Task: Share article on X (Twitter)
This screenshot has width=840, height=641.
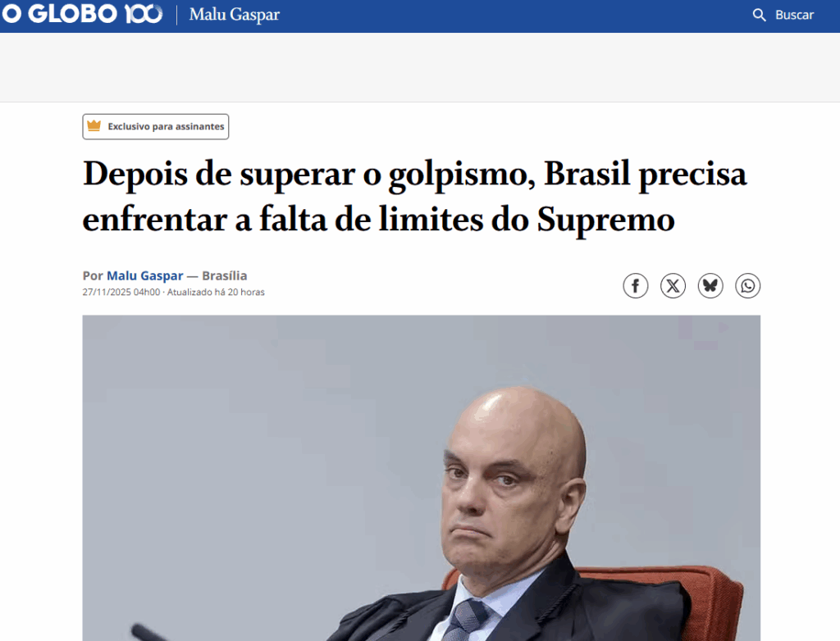Action: coord(673,285)
